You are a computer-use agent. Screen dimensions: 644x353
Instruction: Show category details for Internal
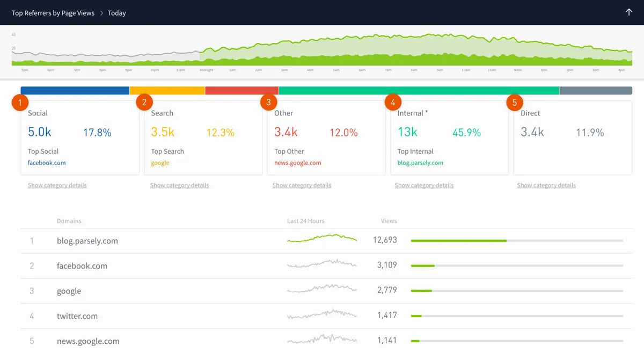click(424, 185)
